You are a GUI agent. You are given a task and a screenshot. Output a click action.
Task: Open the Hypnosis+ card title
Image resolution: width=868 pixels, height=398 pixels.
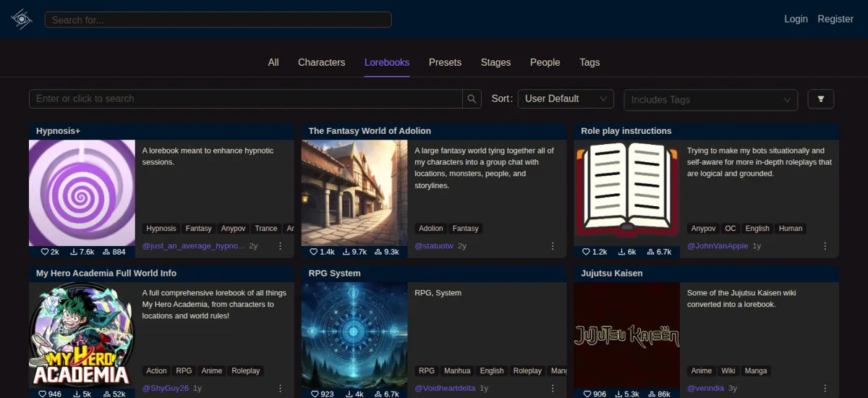click(58, 131)
